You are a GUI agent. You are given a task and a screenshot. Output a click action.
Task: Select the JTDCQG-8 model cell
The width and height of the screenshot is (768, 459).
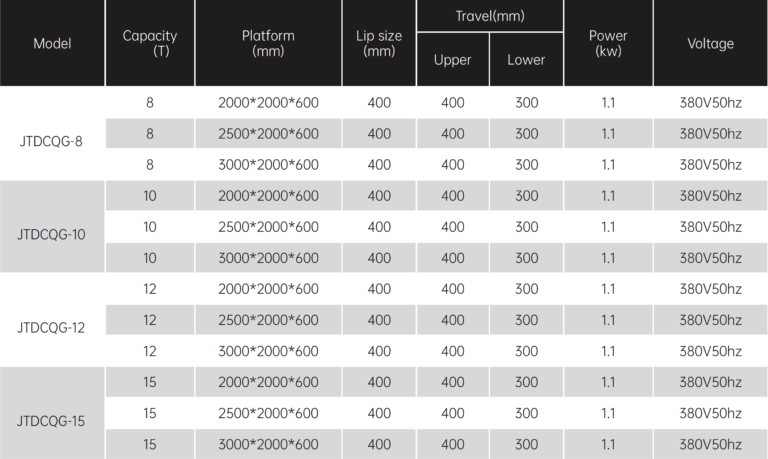point(51,141)
